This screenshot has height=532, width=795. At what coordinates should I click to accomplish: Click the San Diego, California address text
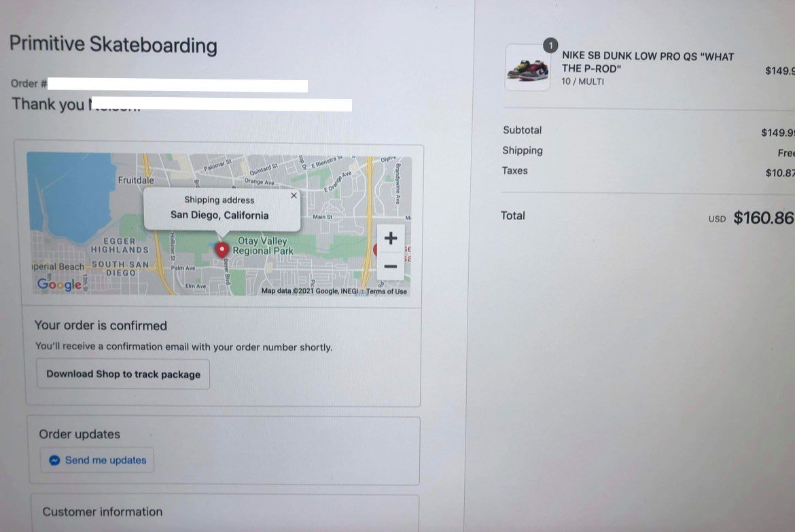tap(219, 215)
